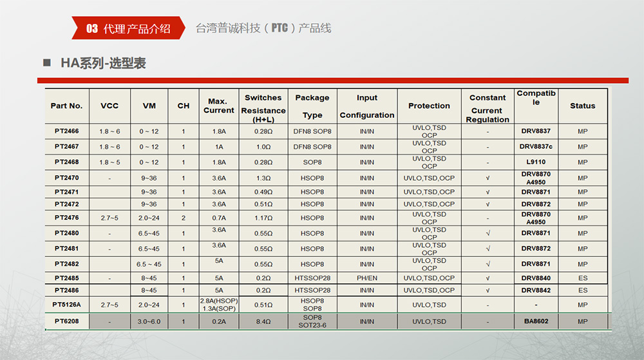This screenshot has height=360, width=644.
Task: Select the 2.8A(HSOP) 1.3A(SOP) current cell
Action: pos(219,305)
